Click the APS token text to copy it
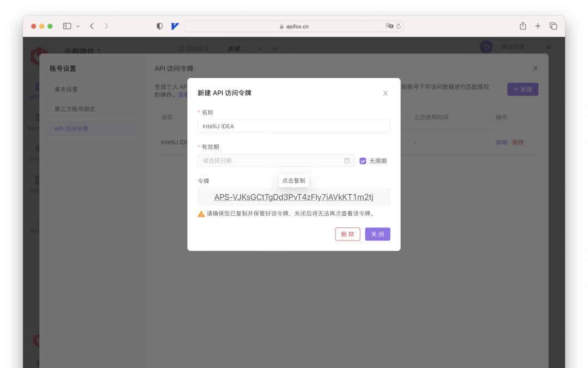 pos(294,197)
